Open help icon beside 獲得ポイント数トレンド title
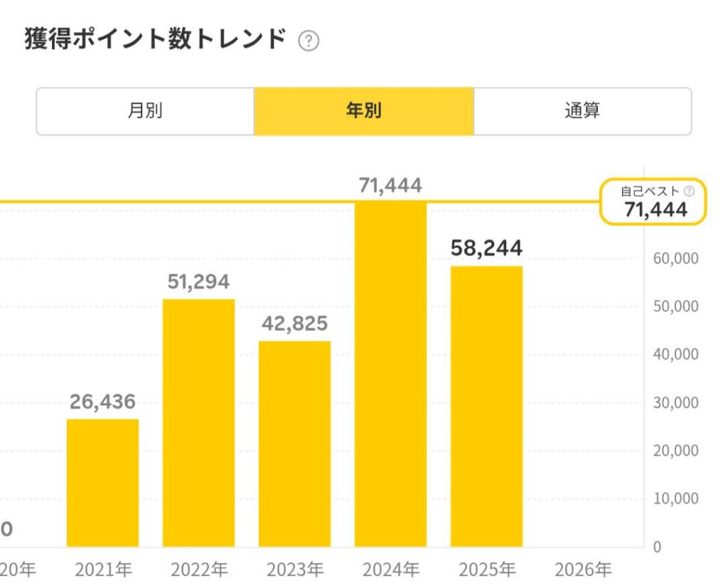Viewport: 728px width, 588px height. (x=309, y=41)
